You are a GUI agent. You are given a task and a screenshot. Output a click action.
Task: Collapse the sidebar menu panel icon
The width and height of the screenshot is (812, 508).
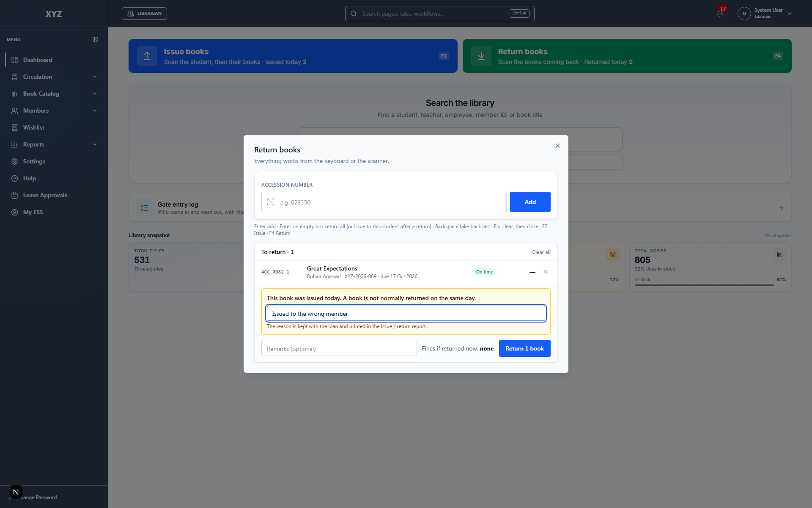tap(96, 39)
